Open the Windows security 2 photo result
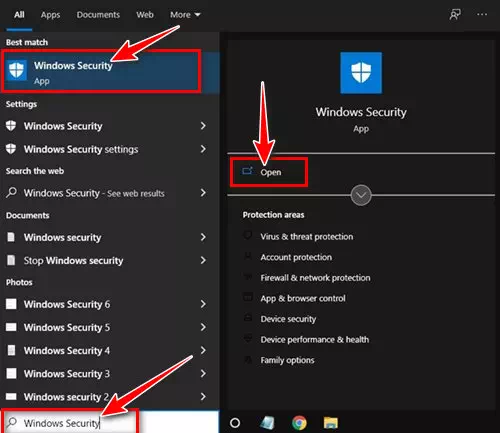This screenshot has width=500, height=433. click(x=66, y=397)
